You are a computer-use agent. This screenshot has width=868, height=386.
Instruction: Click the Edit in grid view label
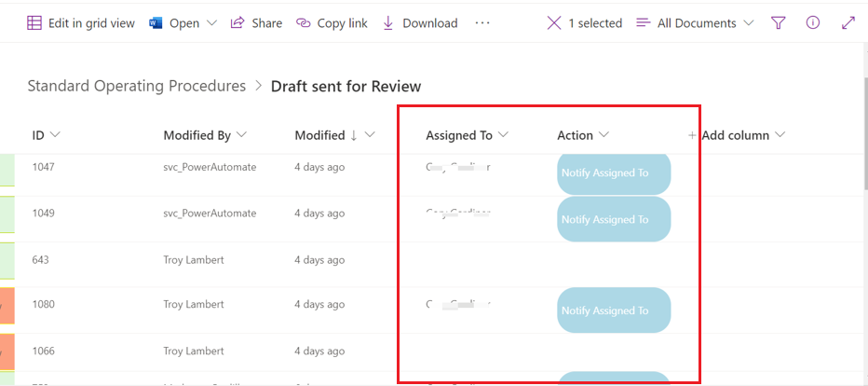coord(91,23)
